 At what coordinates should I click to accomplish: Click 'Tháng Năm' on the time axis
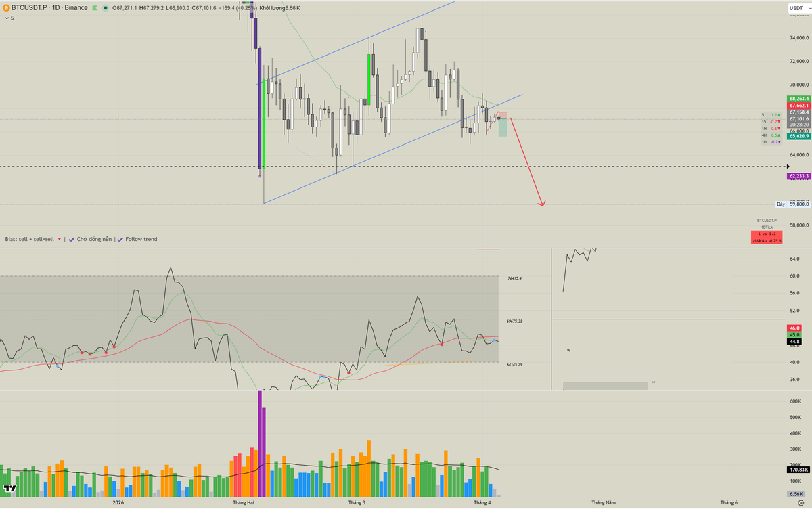tap(604, 503)
